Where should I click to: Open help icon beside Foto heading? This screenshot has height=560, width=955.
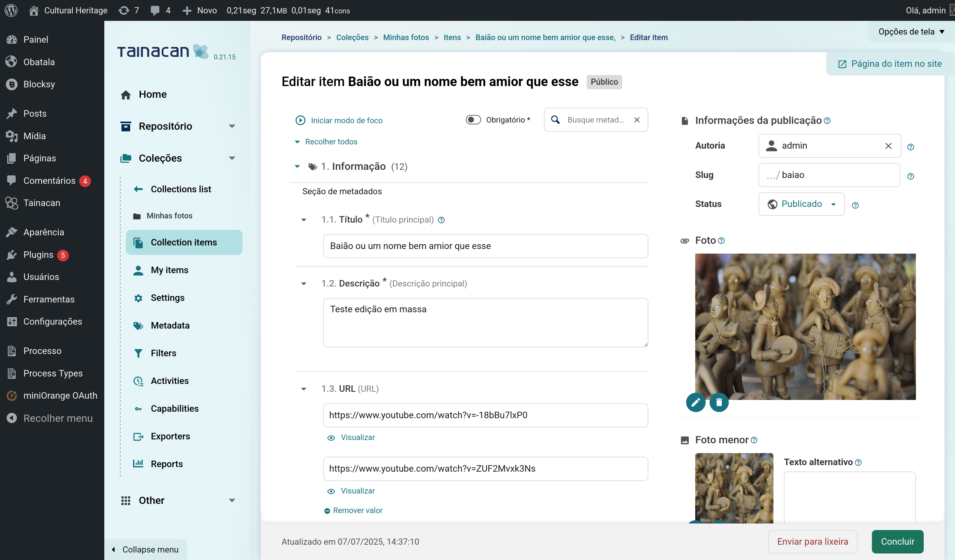721,240
